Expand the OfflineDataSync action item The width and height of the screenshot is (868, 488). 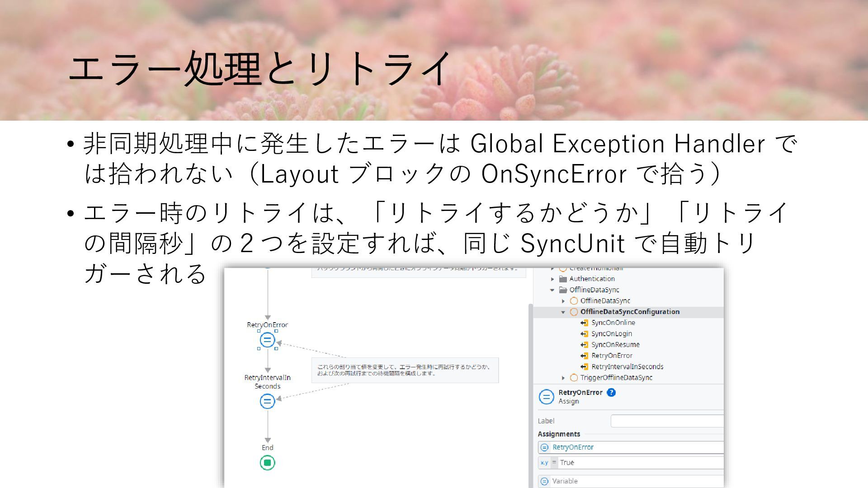[x=563, y=301]
